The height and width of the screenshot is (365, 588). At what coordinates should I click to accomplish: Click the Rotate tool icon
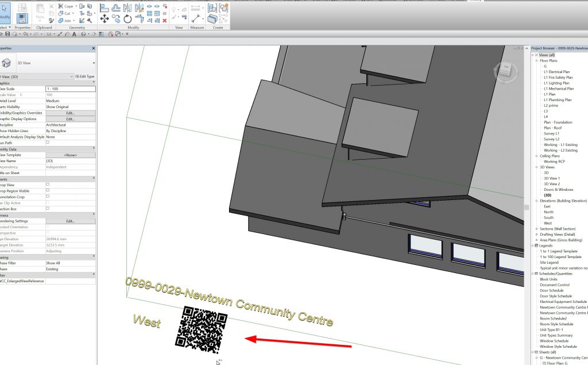(127, 18)
